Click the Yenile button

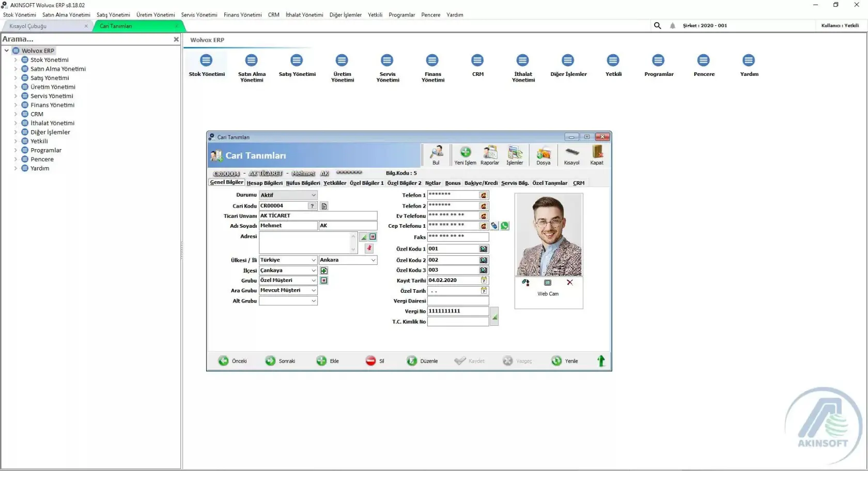pos(565,361)
